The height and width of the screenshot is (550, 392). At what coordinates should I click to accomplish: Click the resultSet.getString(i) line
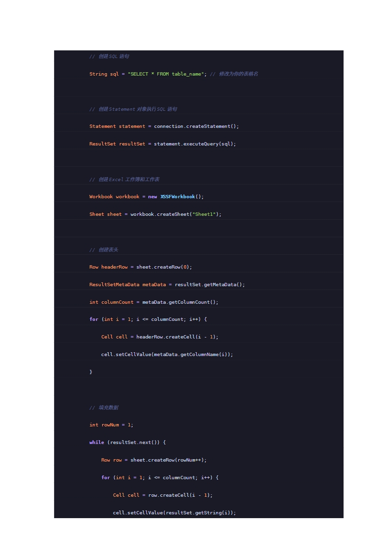[174, 513]
